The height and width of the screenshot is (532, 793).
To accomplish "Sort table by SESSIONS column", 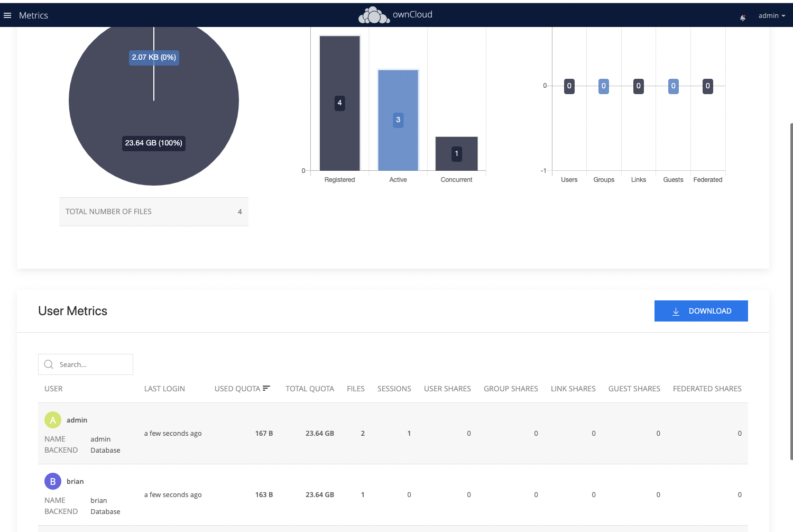I will [394, 389].
